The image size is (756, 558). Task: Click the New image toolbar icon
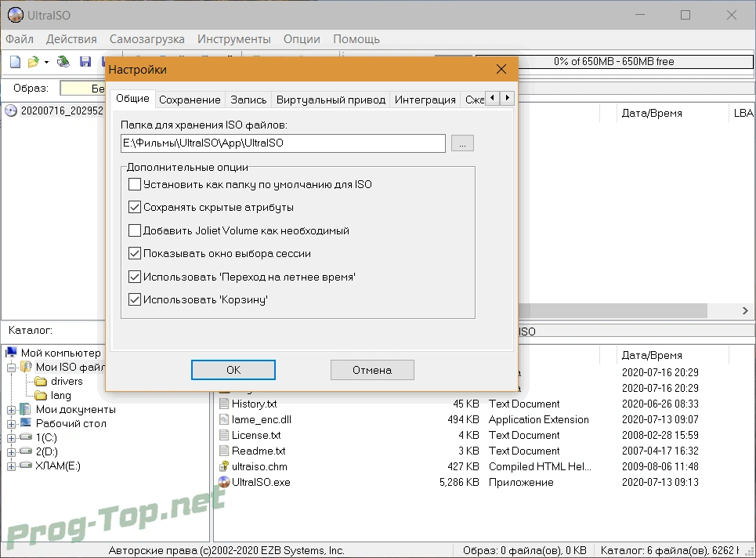(16, 62)
